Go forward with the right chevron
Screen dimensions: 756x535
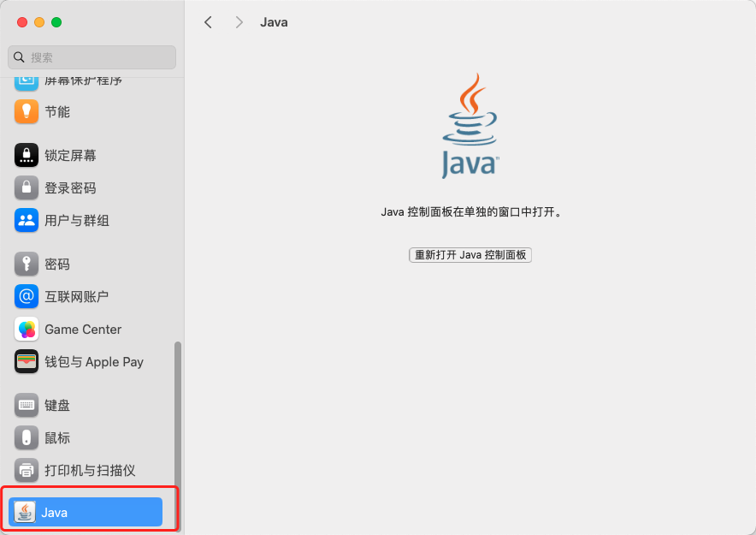[239, 22]
